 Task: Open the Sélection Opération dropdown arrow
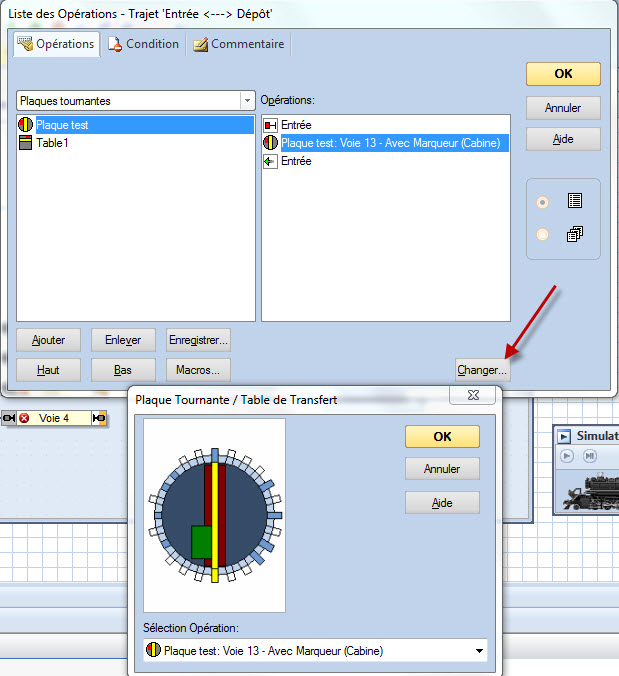[x=479, y=651]
